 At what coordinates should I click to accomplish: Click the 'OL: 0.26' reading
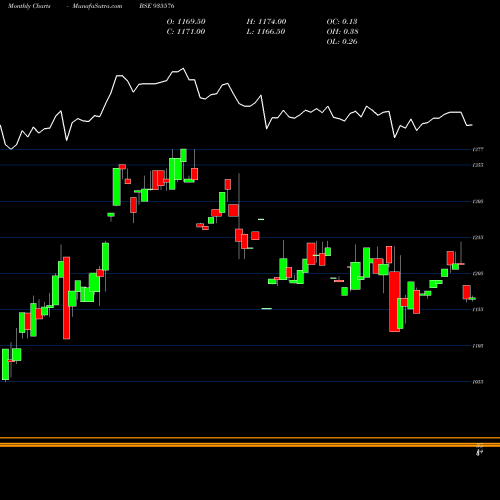[x=342, y=41]
